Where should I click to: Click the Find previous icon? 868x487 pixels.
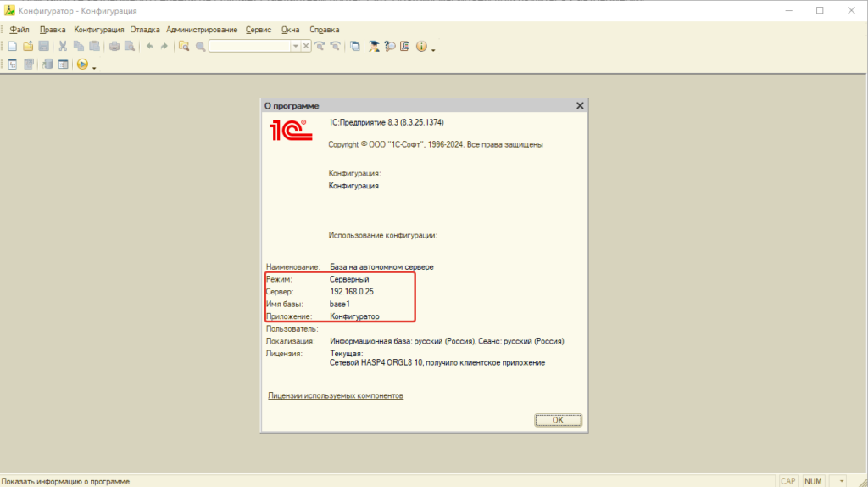click(x=335, y=47)
